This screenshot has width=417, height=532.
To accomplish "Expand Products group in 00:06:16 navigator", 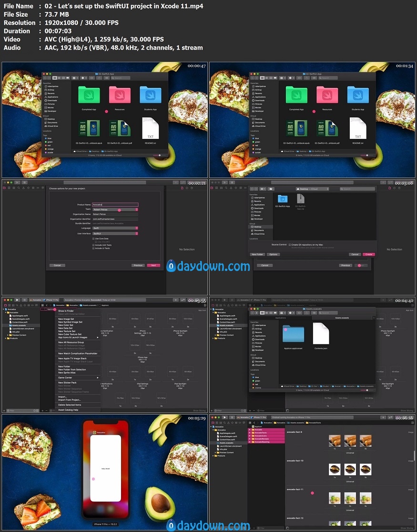I will pyautogui.click(x=213, y=456).
